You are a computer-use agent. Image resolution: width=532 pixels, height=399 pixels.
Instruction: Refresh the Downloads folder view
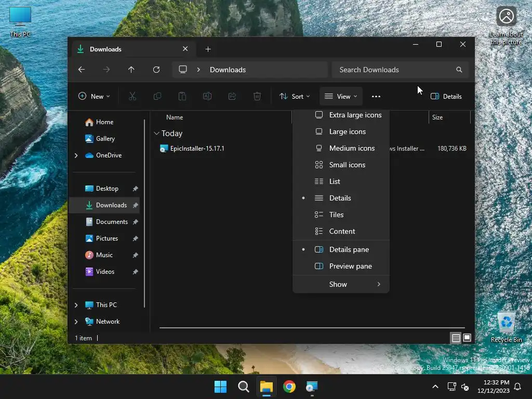point(156,70)
